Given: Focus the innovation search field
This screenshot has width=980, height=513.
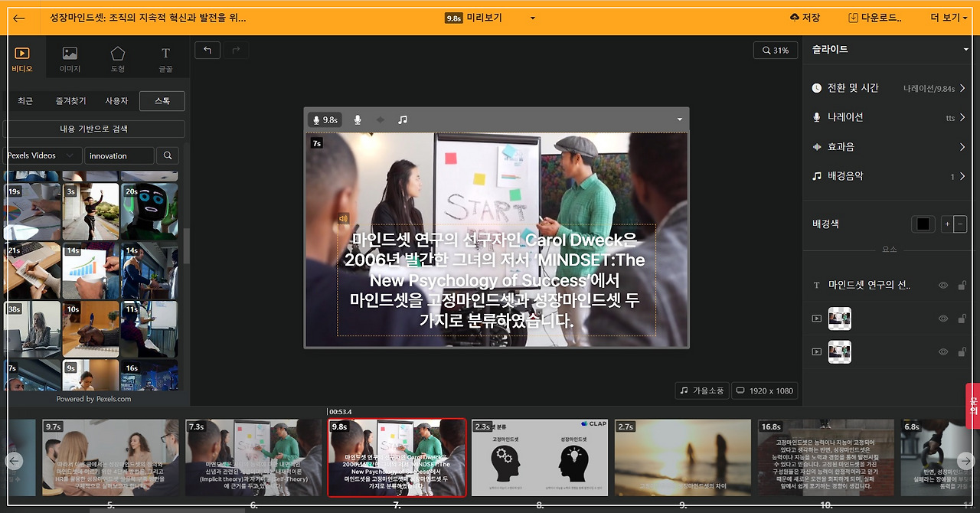Looking at the screenshot, I should (x=119, y=155).
